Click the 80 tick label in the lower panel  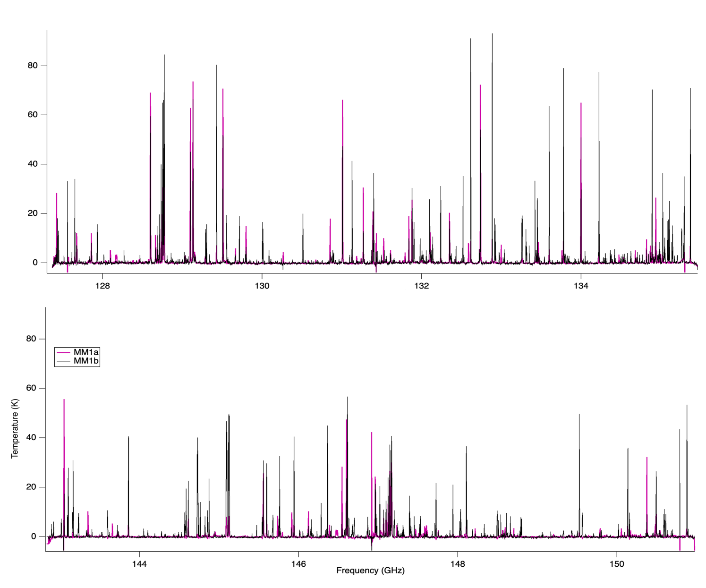[31, 339]
